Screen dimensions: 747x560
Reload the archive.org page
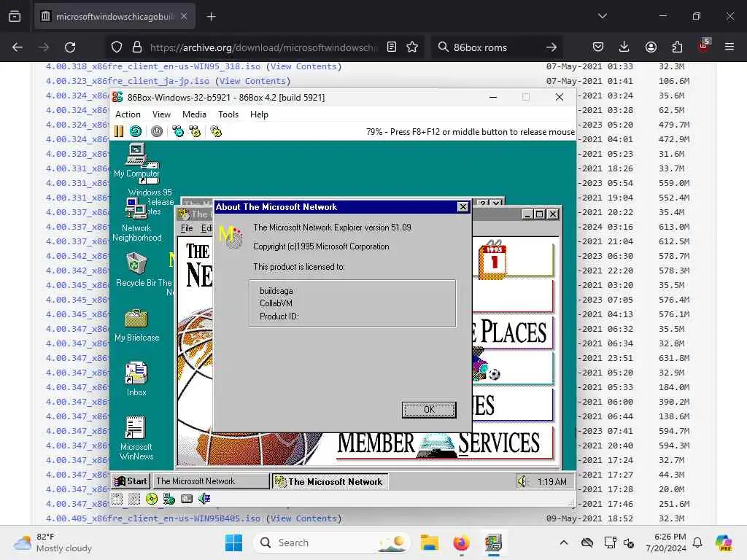coord(70,47)
